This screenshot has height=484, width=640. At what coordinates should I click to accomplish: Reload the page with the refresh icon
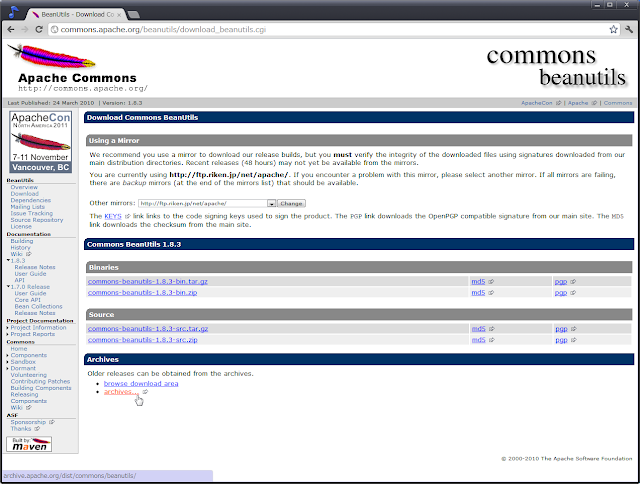(x=39, y=29)
